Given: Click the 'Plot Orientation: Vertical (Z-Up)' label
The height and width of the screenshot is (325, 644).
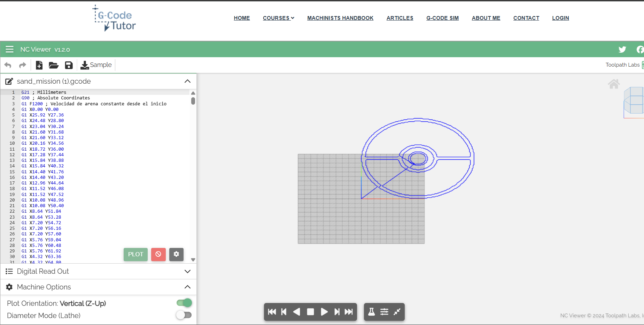Looking at the screenshot, I should [x=56, y=303].
